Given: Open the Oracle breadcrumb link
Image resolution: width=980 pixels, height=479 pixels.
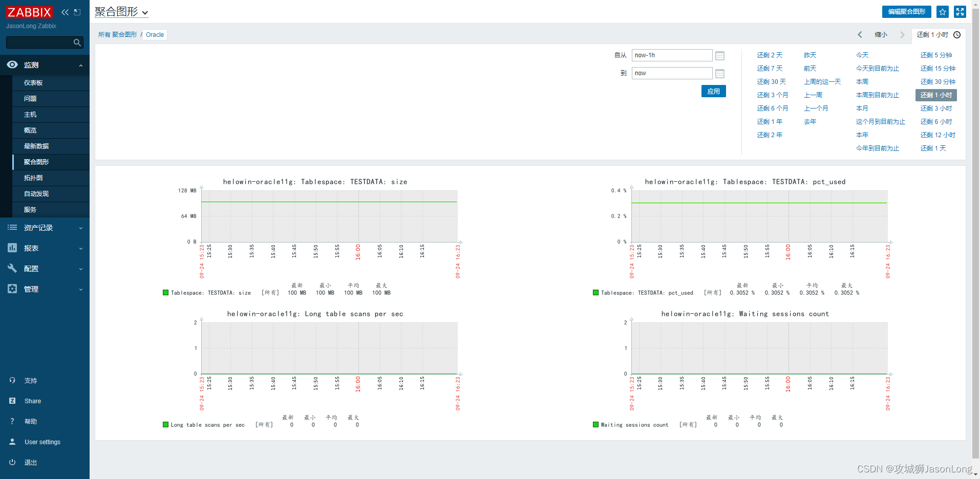Looking at the screenshot, I should [155, 35].
